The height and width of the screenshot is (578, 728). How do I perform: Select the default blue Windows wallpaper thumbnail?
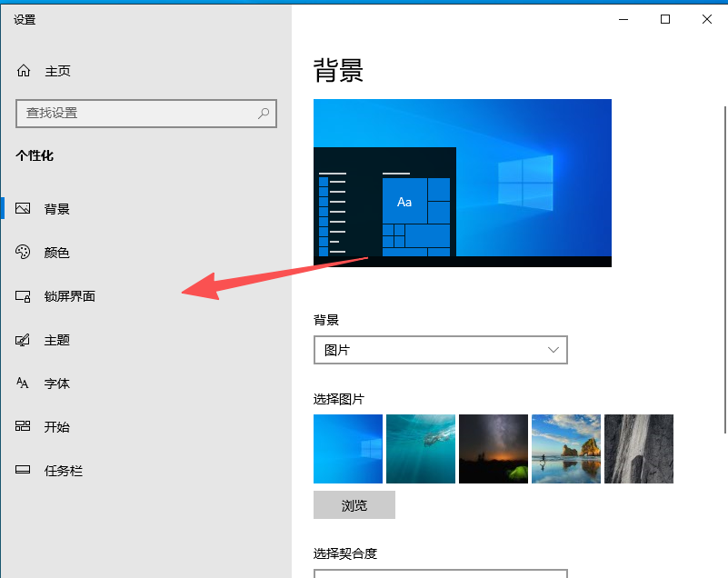347,448
